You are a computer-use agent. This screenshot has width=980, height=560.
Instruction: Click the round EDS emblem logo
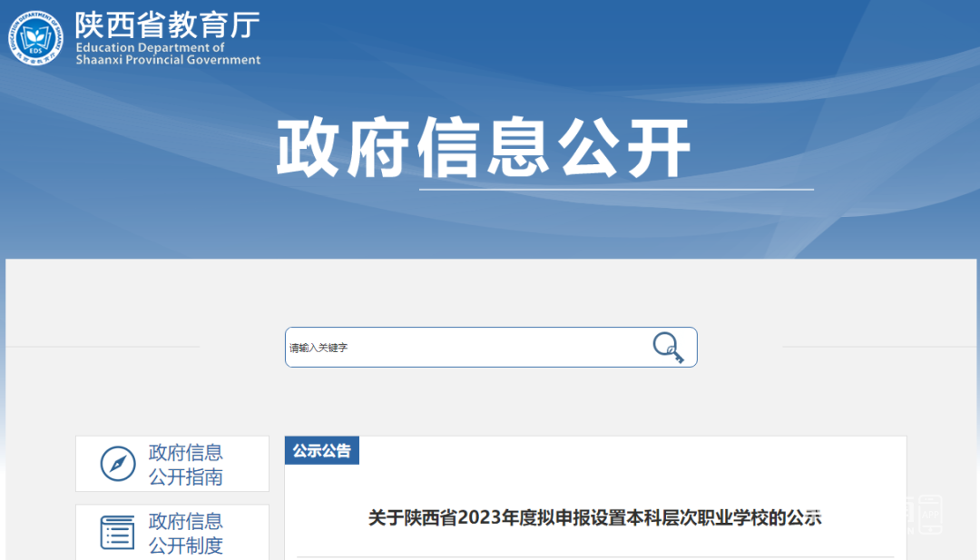point(35,37)
